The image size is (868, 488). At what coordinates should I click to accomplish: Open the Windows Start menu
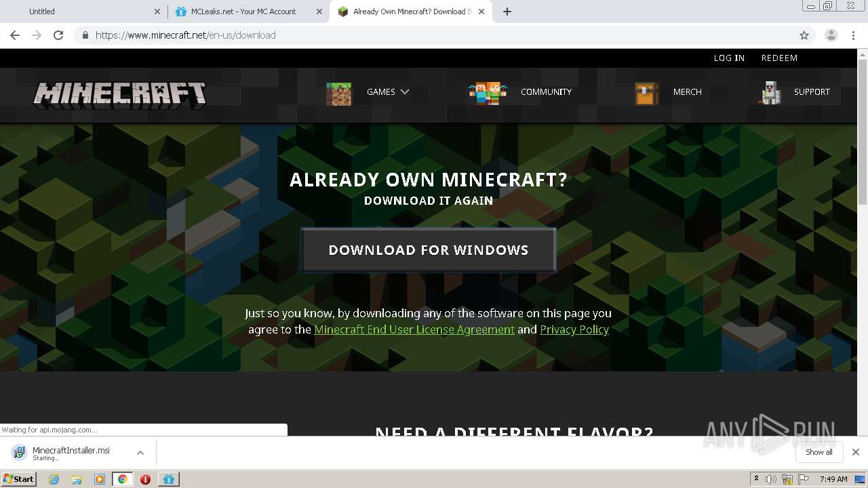pos(18,479)
